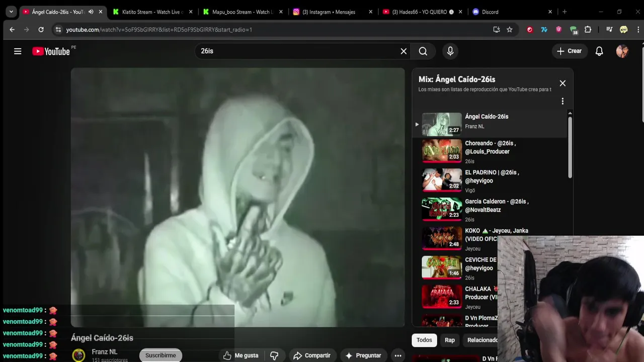Dislike the video with thumbs-down icon
The width and height of the screenshot is (644, 362).
click(274, 355)
